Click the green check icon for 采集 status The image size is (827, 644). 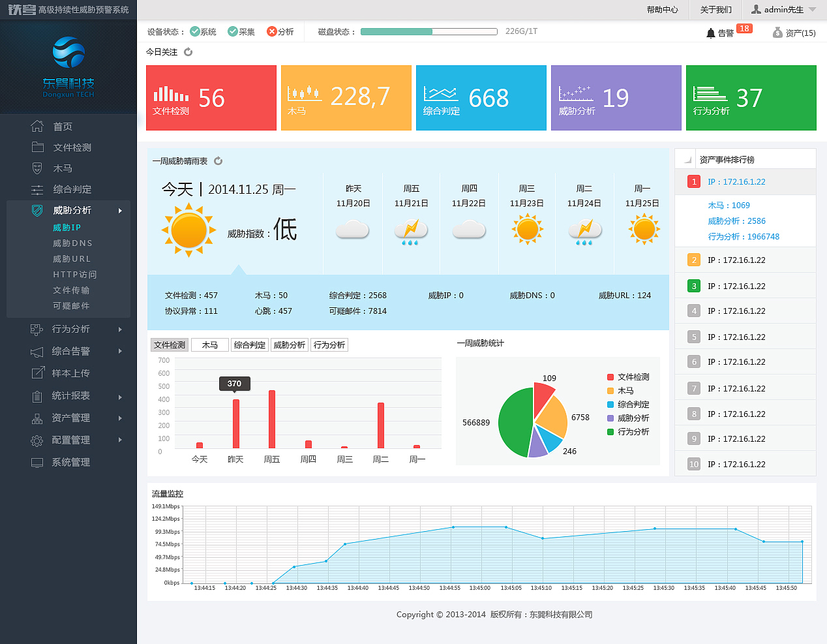(232, 31)
